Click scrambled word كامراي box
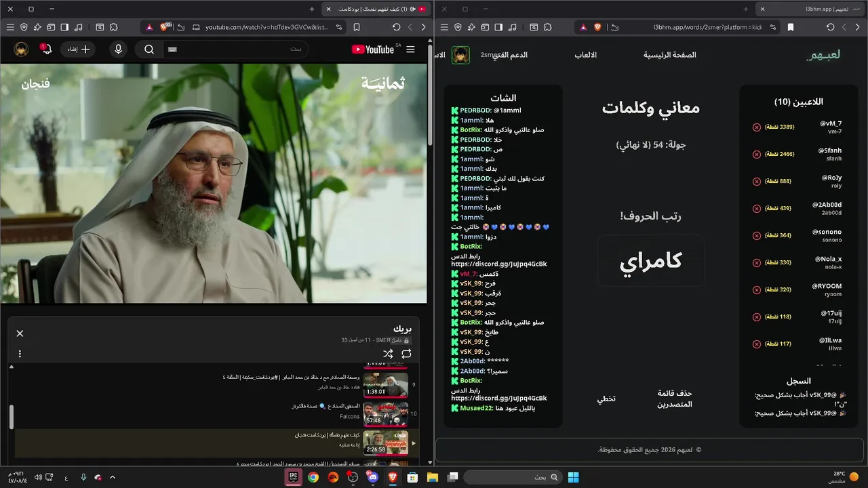This screenshot has width=868, height=488. click(651, 262)
